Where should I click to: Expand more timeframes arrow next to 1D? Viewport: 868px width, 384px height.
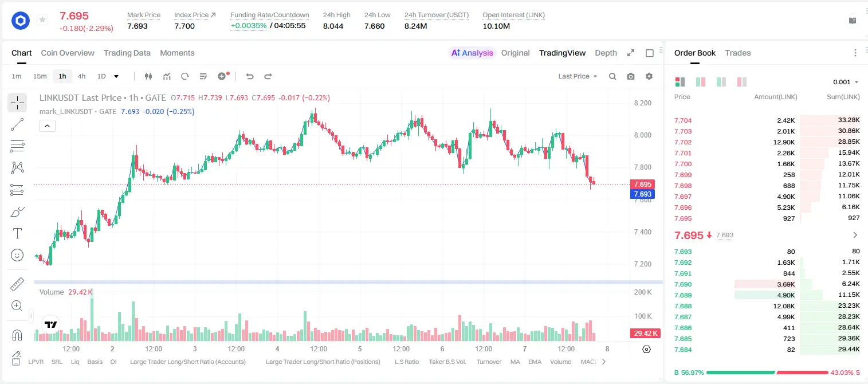coord(116,76)
